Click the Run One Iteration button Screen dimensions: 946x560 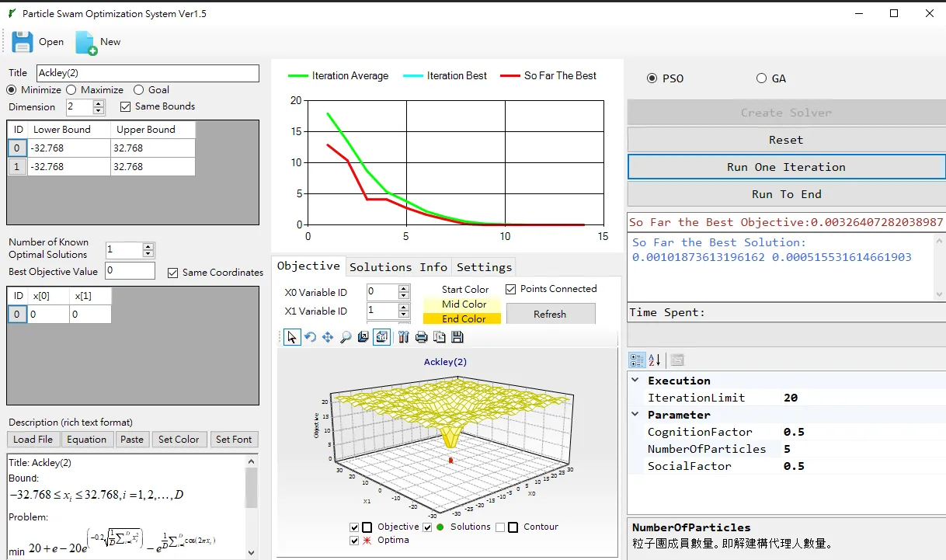pos(786,167)
